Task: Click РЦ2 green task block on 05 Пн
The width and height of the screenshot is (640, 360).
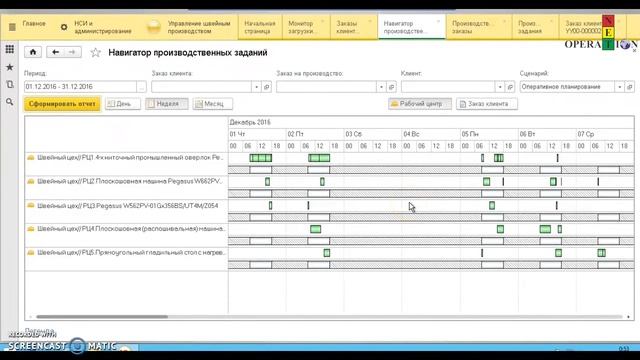Action: (x=487, y=182)
